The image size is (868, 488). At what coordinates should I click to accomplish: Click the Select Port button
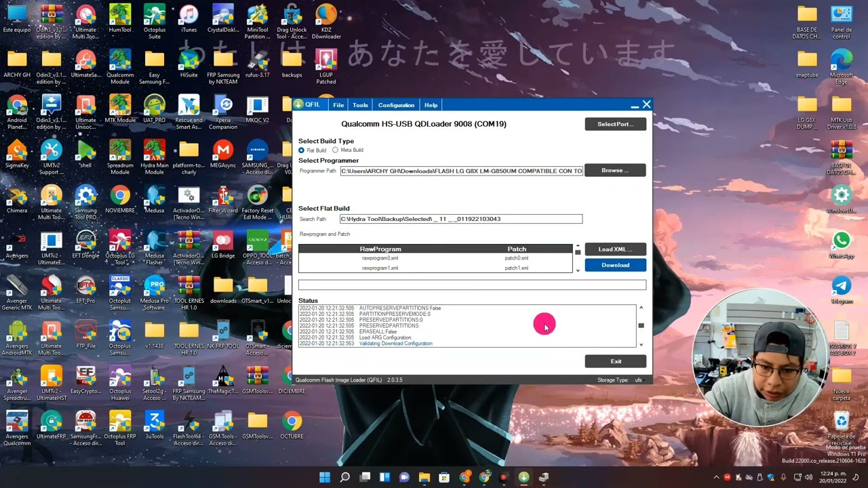[x=615, y=124]
